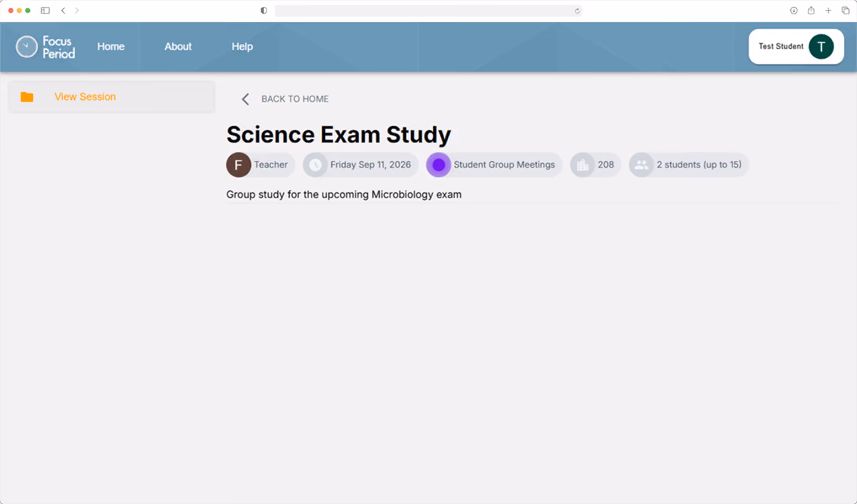Image resolution: width=857 pixels, height=504 pixels.
Task: Click the orange folder icon beside View Session
Action: [27, 97]
